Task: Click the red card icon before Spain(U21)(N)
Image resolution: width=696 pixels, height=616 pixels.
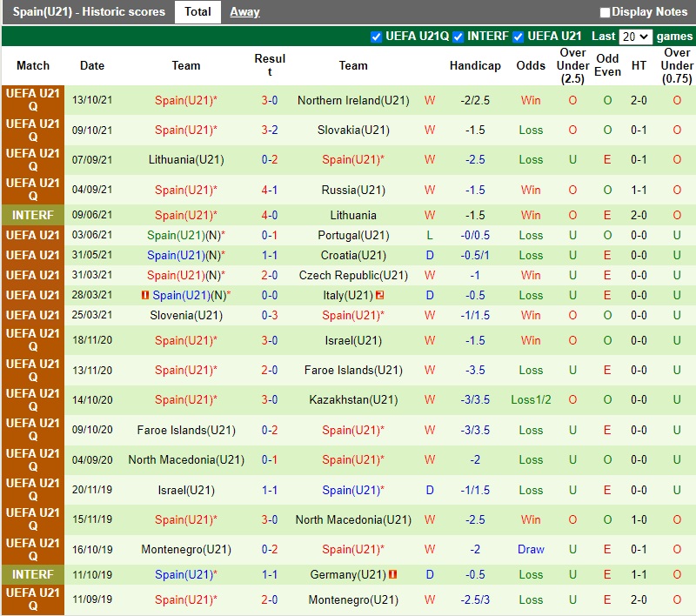Action: [x=144, y=295]
